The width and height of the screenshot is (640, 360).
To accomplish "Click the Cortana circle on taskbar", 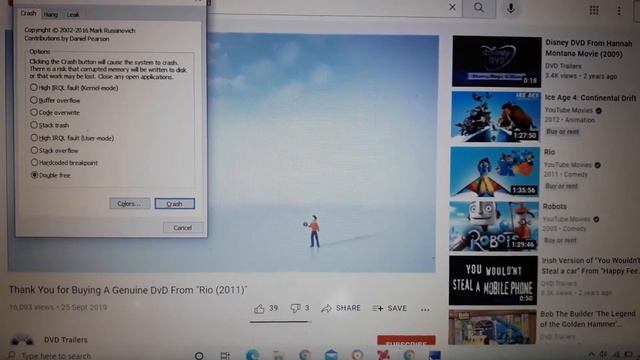I will pos(199,356).
